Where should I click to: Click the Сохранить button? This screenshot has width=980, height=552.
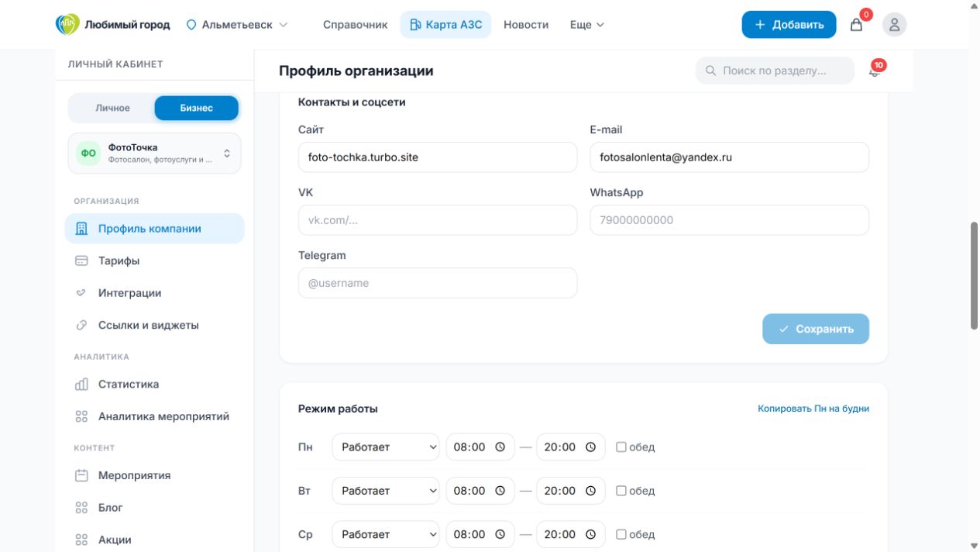(x=816, y=329)
